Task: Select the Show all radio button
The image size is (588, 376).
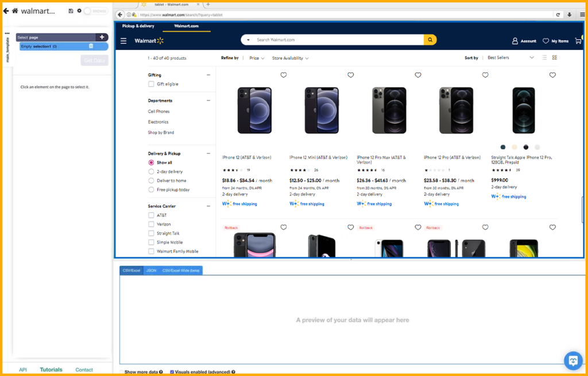Action: (x=151, y=162)
